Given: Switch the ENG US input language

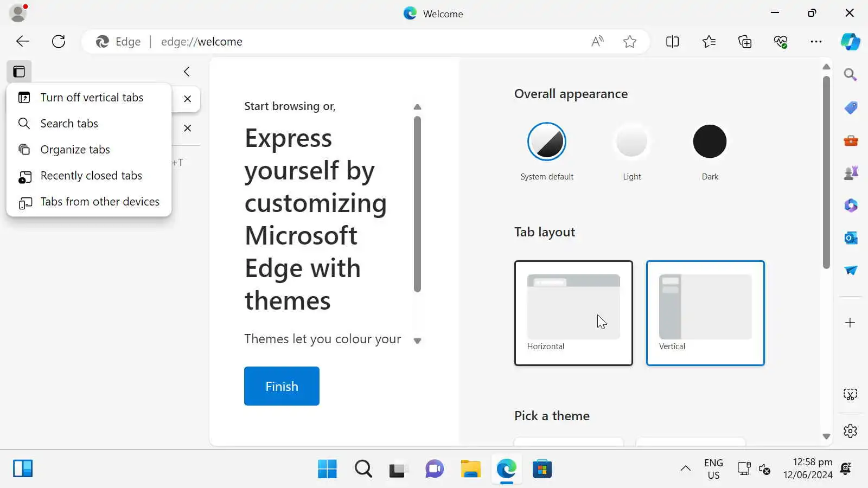Looking at the screenshot, I should tap(713, 469).
